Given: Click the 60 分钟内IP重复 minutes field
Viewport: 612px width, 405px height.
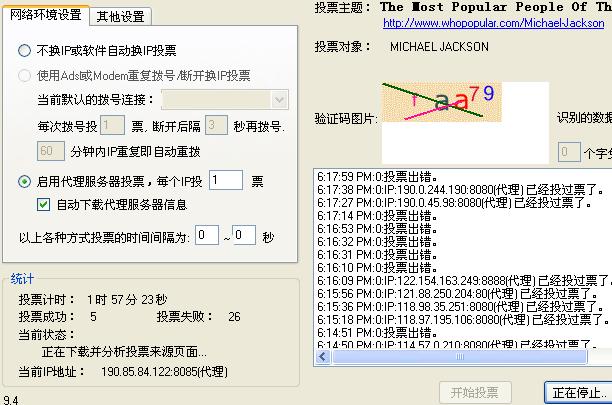Looking at the screenshot, I should [x=50, y=152].
